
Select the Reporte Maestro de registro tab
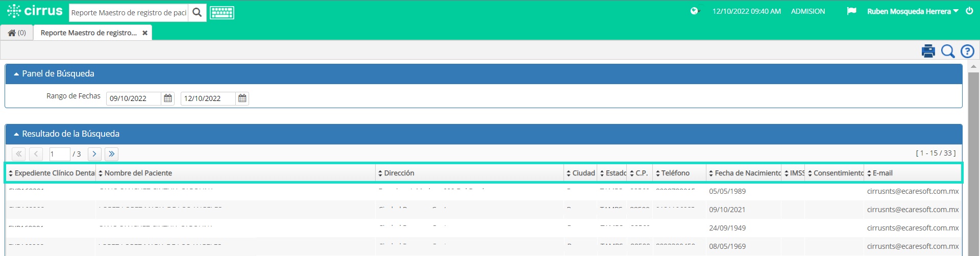pos(89,33)
